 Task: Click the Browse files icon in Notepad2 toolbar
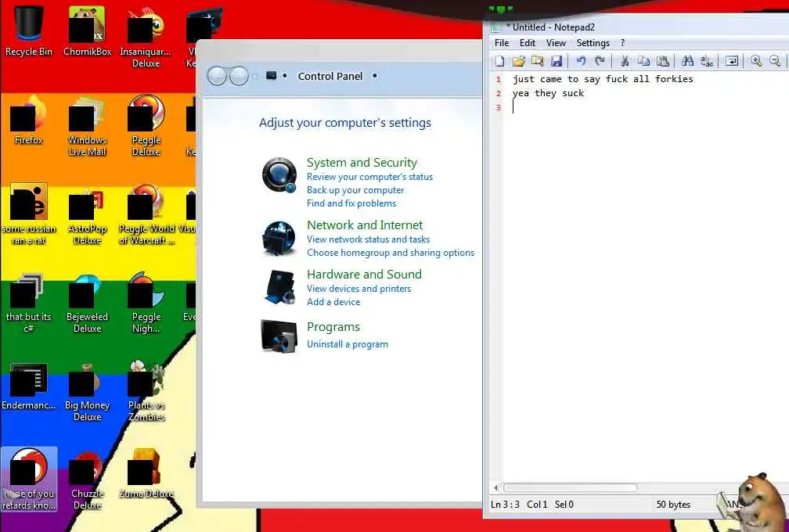[538, 61]
